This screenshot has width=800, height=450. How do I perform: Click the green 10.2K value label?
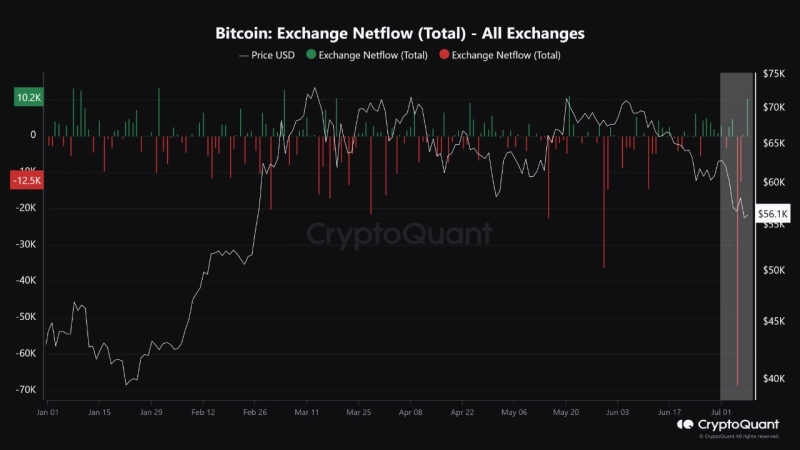(x=27, y=98)
